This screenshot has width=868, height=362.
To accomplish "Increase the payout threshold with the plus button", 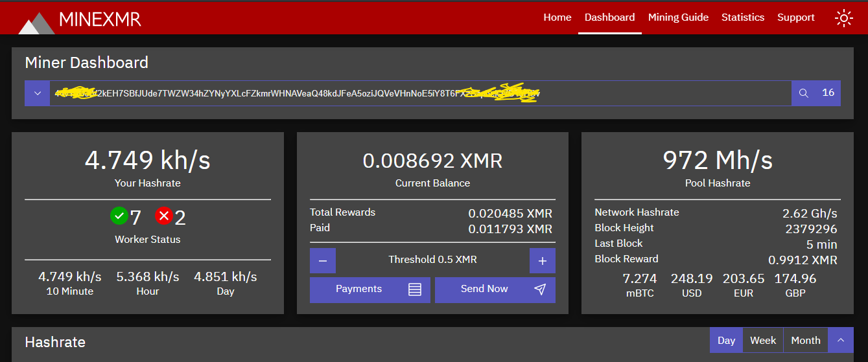I will point(543,260).
